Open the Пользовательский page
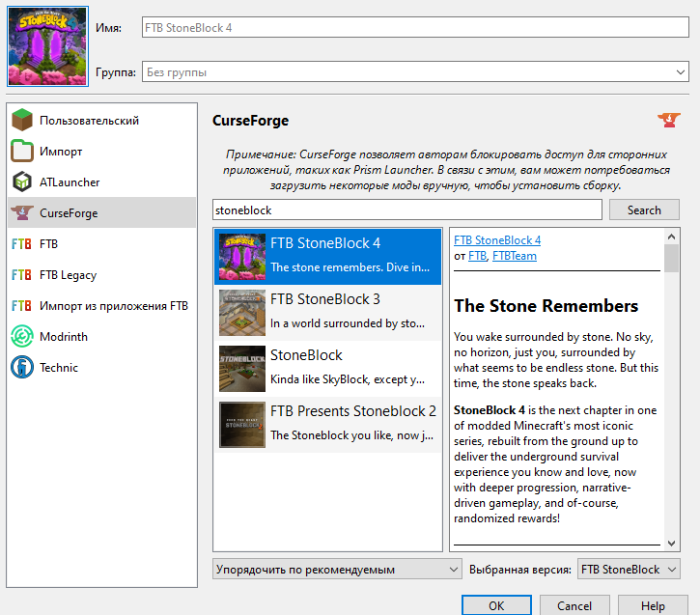 (x=101, y=120)
